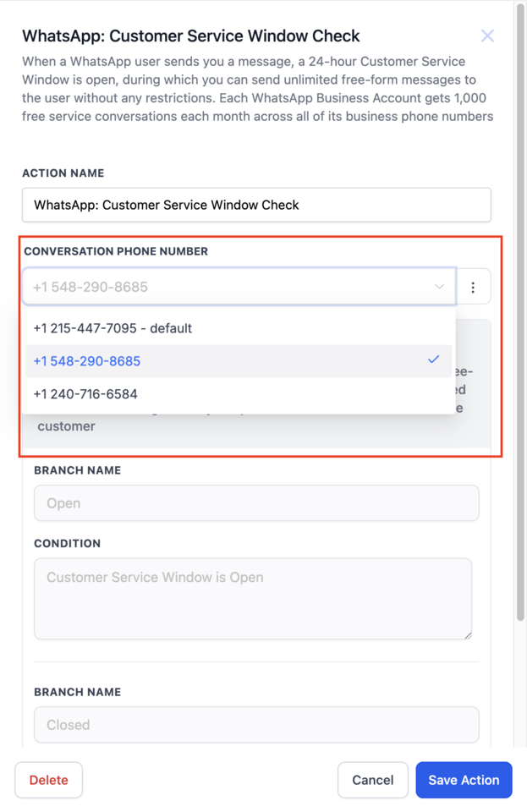
Task: Cancel the action edits
Action: tap(373, 780)
